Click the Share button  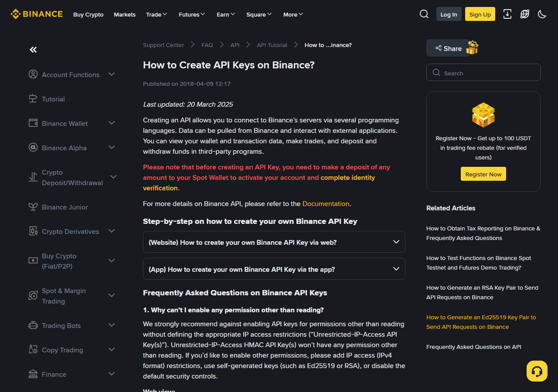click(x=448, y=48)
